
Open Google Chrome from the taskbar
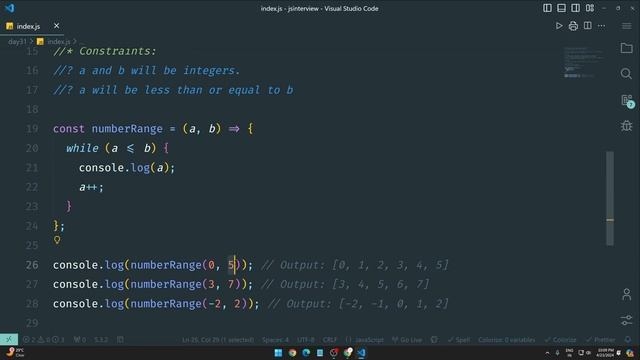(x=292, y=353)
